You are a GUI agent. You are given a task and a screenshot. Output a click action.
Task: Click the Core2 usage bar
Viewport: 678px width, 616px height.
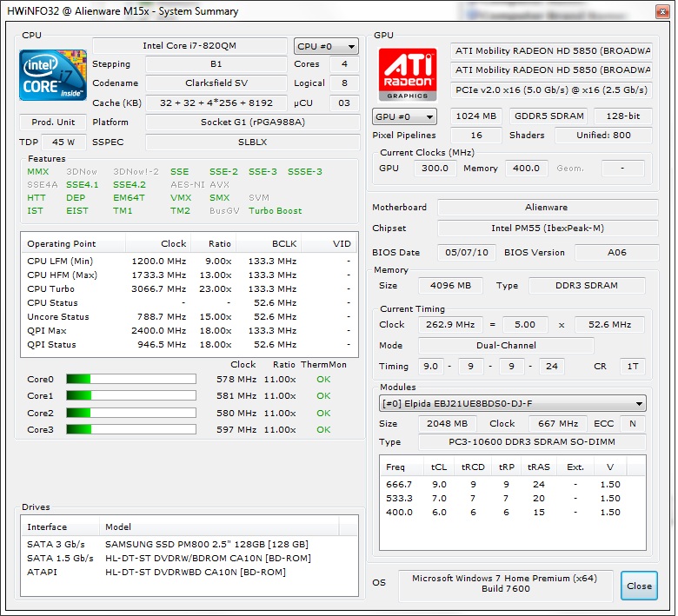pos(131,413)
